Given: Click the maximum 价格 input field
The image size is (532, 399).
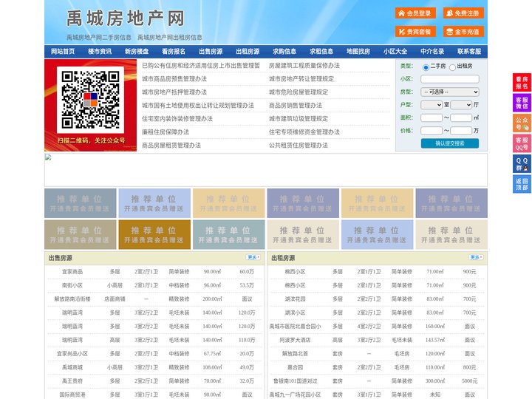Looking at the screenshot, I should click(461, 131).
